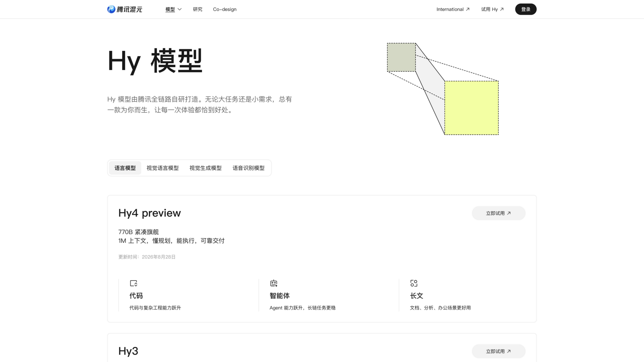The width and height of the screenshot is (644, 362).
Task: Click the Hy3 model title
Action: coord(128,351)
